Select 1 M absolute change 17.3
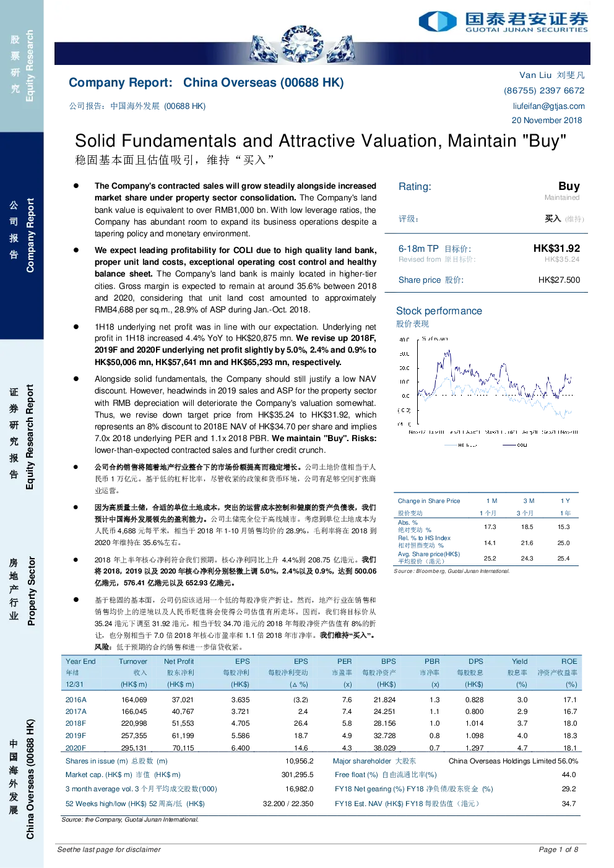This screenshot has width=614, height=868. click(x=490, y=527)
